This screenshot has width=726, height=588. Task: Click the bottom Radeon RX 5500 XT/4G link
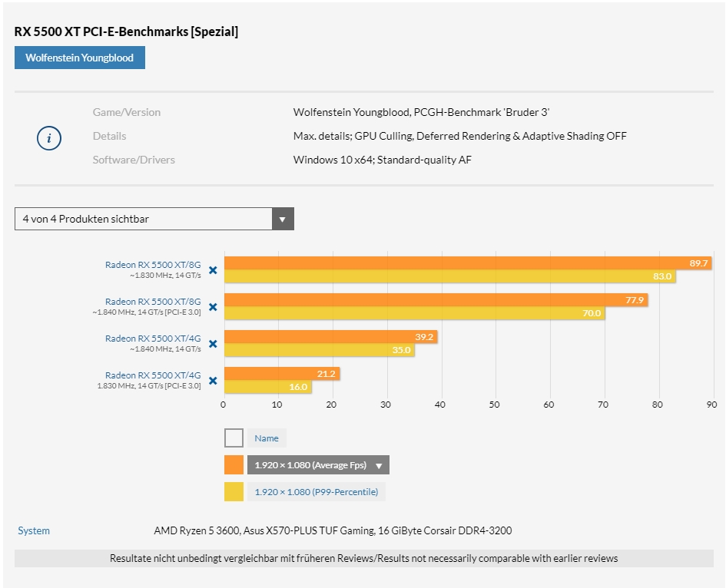pos(153,375)
